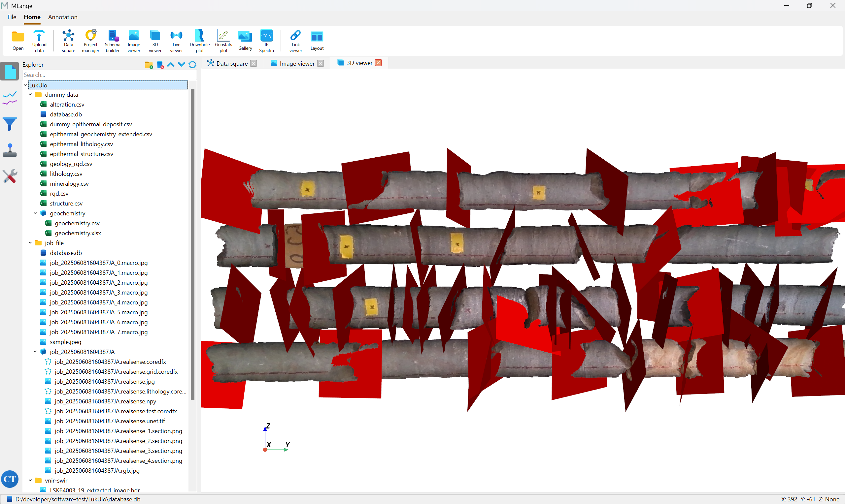Close the 3D viewer tab
Viewport: 845px width, 504px height.
[x=378, y=63]
